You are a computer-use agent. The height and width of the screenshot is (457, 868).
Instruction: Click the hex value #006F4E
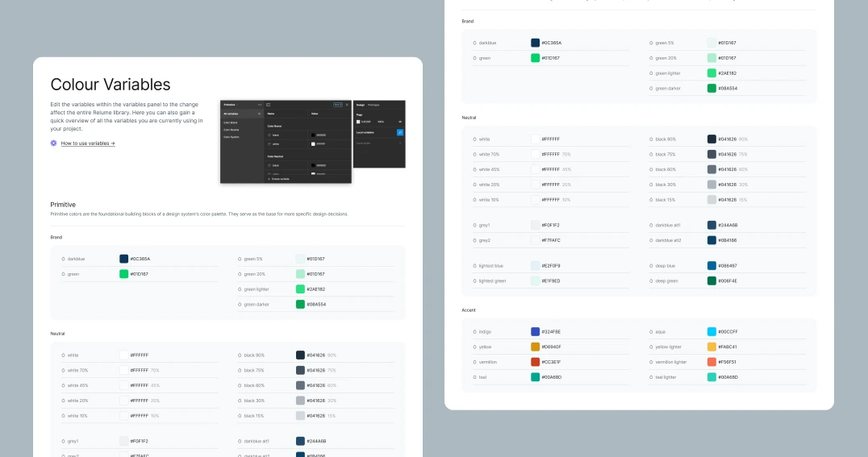(x=728, y=281)
